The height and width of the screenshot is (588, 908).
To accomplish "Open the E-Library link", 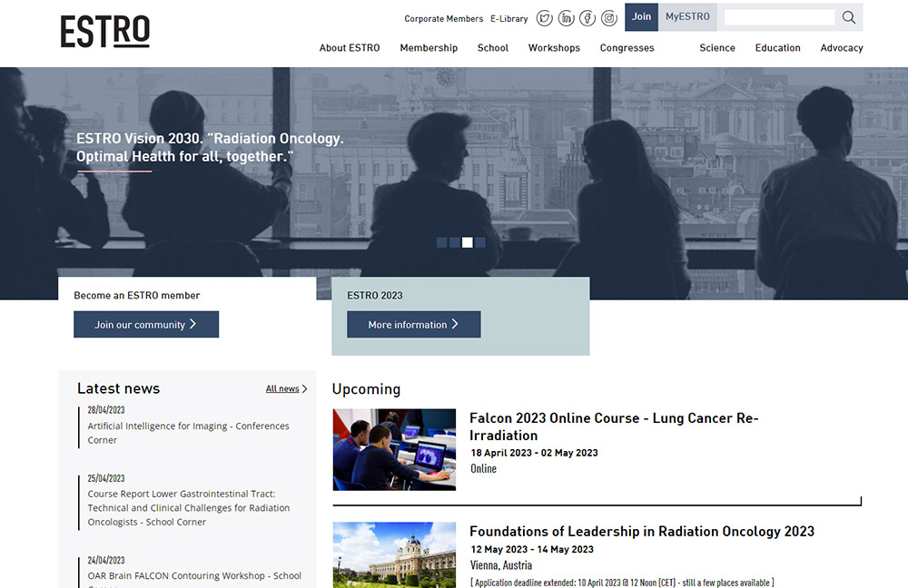I will [x=509, y=18].
